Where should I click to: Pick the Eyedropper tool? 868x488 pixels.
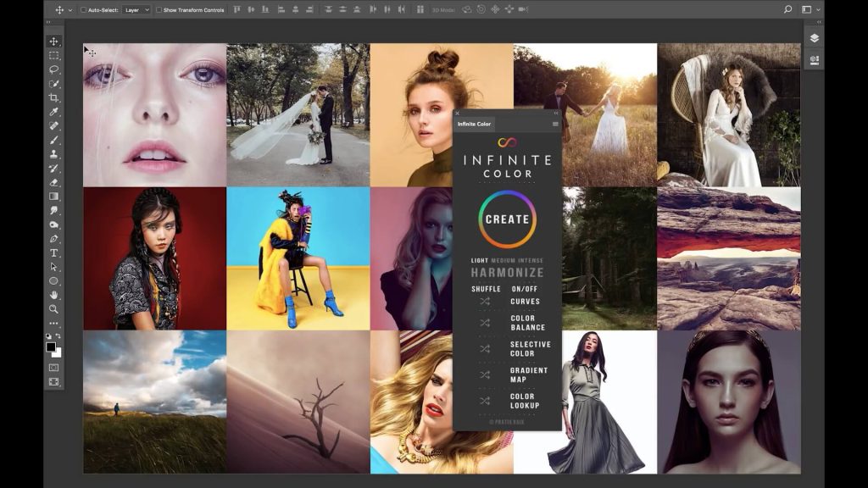coord(53,112)
